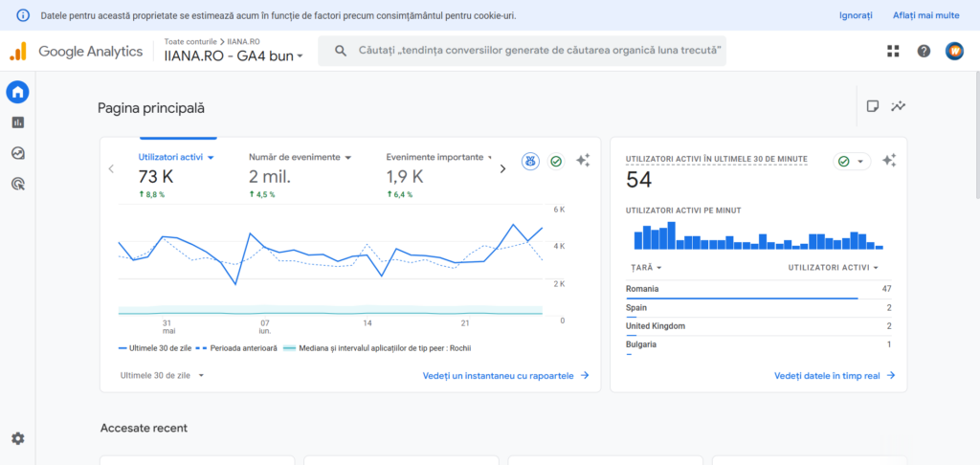This screenshot has width=980, height=465.
Task: Click the info icon in cookie banner
Action: [23, 15]
